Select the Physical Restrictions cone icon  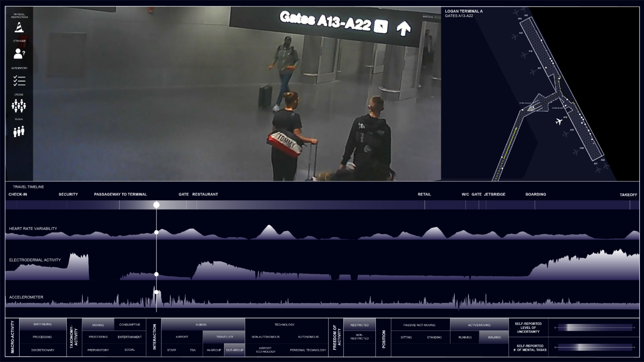pos(19,28)
